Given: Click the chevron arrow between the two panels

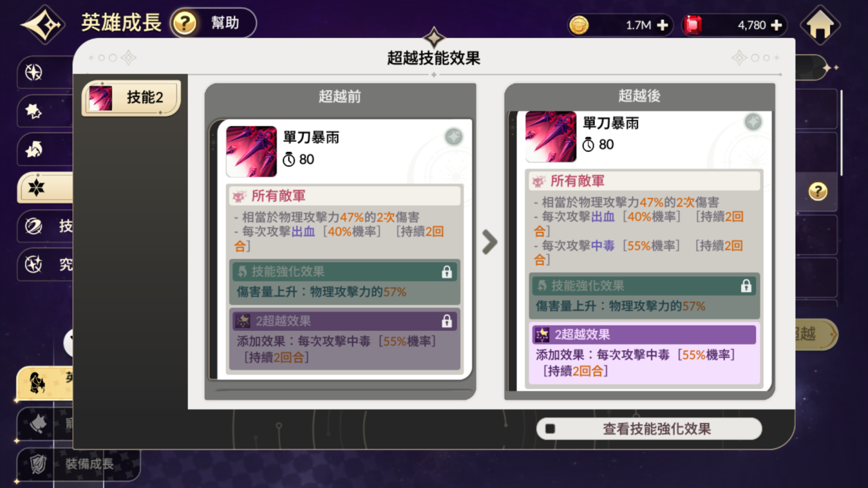Looking at the screenshot, I should tap(489, 242).
